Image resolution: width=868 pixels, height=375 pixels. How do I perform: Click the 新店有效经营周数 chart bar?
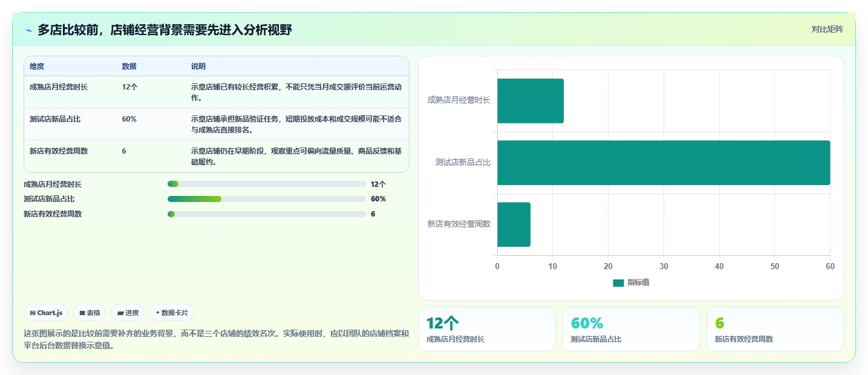pyautogui.click(x=514, y=224)
